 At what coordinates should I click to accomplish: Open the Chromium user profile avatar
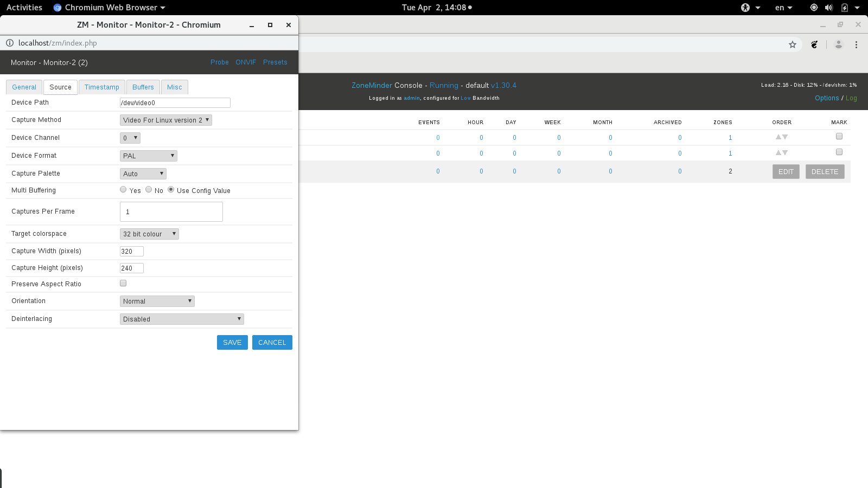pyautogui.click(x=839, y=44)
